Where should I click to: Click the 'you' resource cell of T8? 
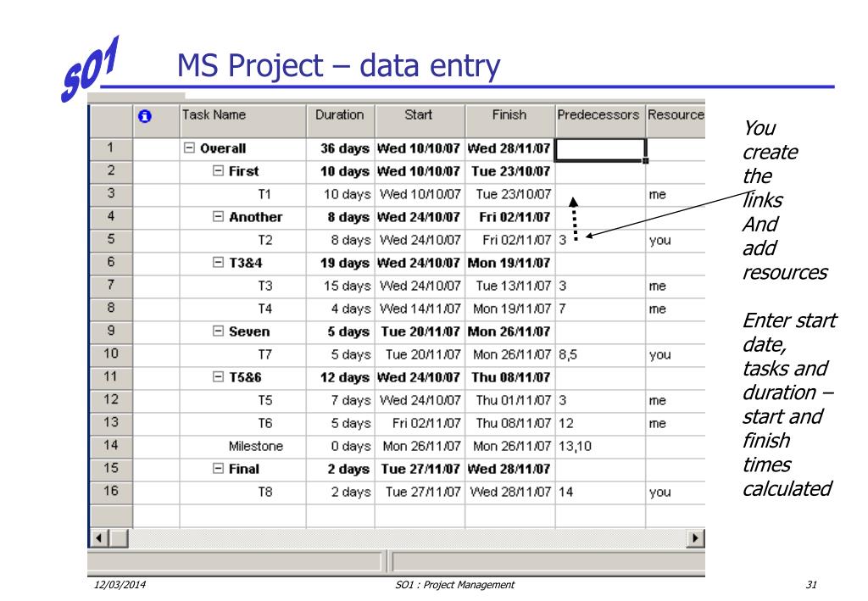tap(676, 492)
